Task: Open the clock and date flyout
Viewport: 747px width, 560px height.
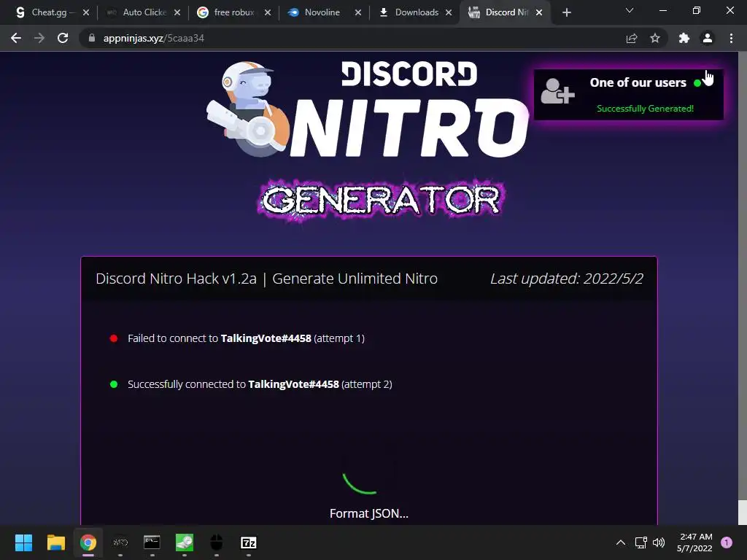Action: coord(694,542)
